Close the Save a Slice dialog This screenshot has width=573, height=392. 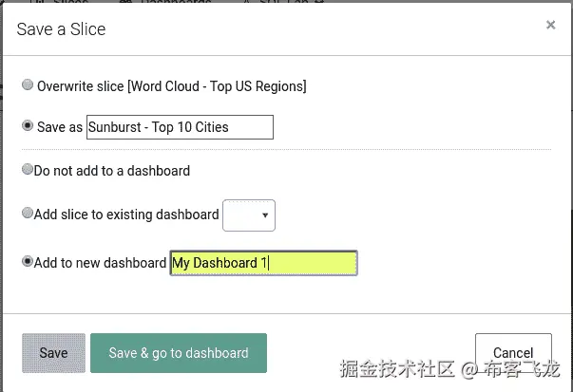coord(550,26)
